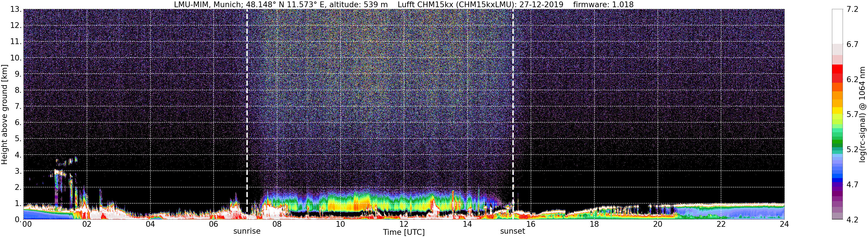Click the 3. height tick label
Viewport: 868px width, 238px height.
(18, 171)
